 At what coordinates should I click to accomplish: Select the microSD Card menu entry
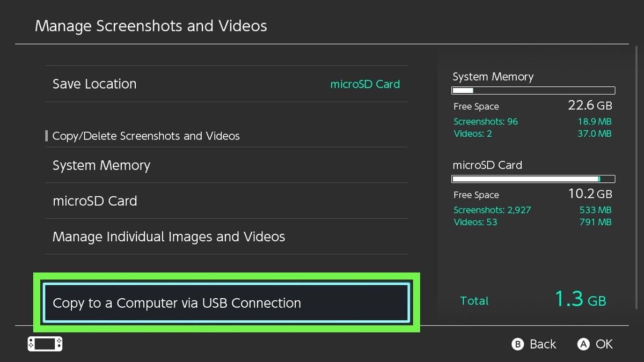(95, 201)
